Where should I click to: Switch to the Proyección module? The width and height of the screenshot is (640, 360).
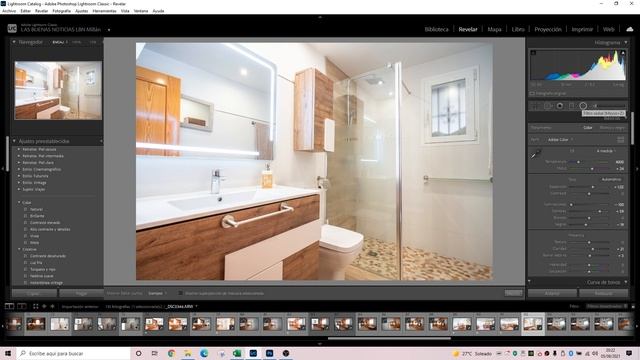click(548, 29)
